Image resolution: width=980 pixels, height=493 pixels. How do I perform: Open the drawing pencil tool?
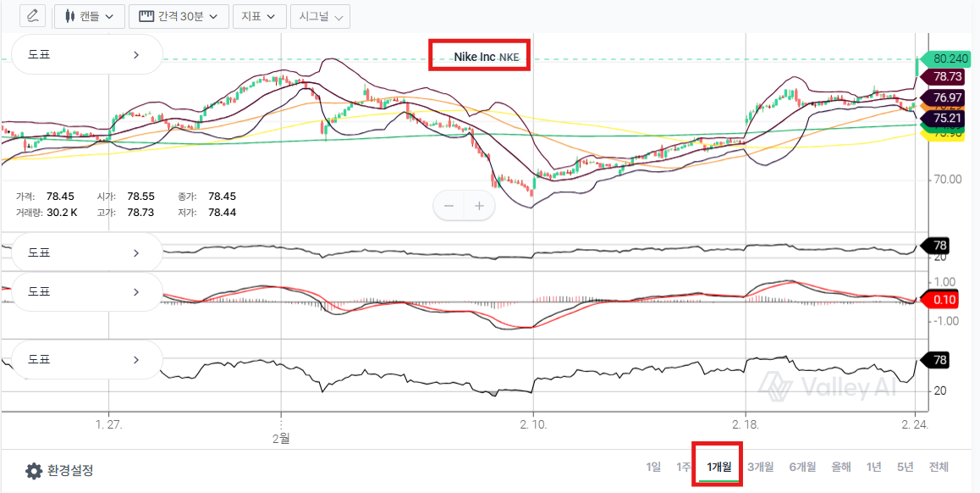33,16
